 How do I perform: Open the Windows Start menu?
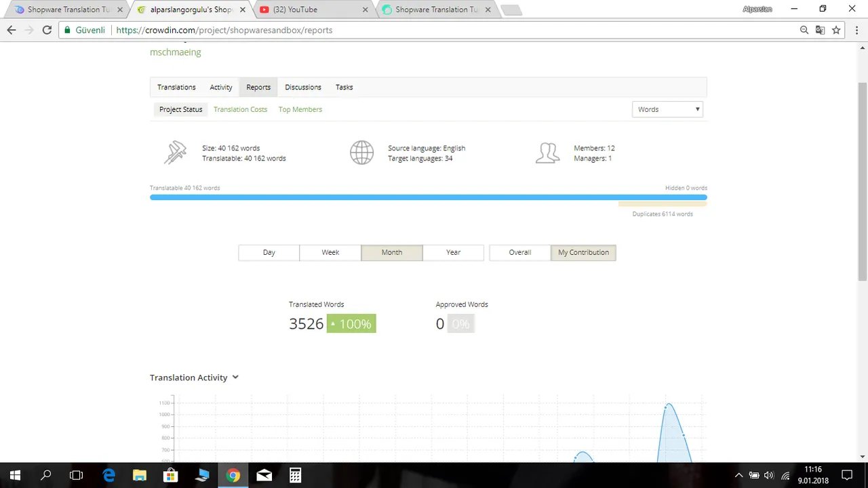pos(15,475)
